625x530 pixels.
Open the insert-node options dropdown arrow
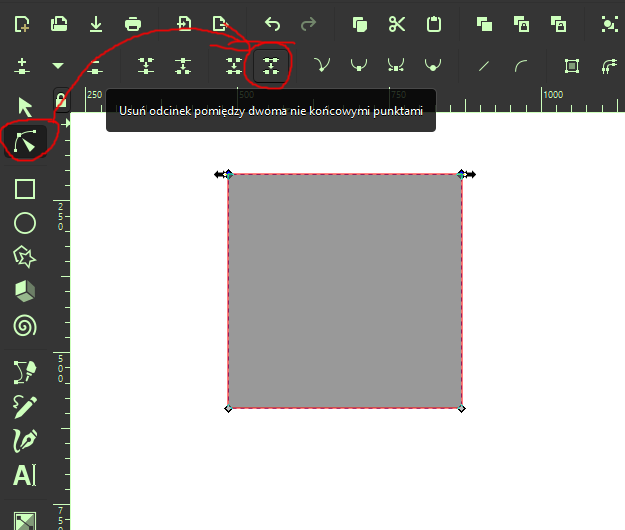point(58,66)
